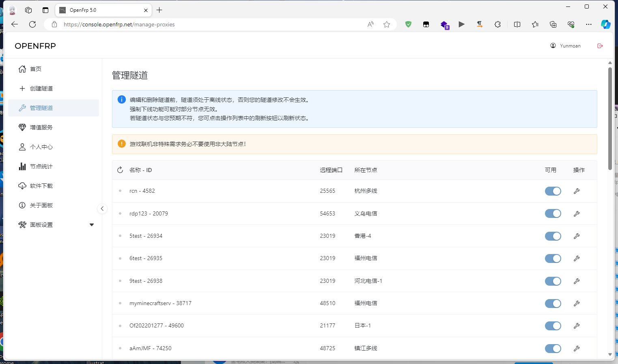The image size is (618, 364).
Task: Click the page vertical scrollbar thumb
Action: coord(610,118)
